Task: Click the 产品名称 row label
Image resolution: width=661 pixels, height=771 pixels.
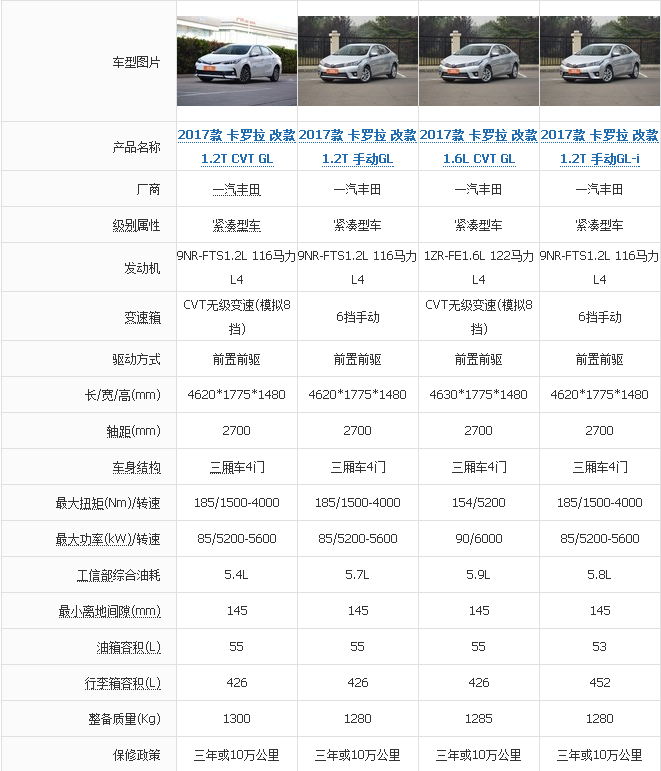Action: (x=136, y=147)
